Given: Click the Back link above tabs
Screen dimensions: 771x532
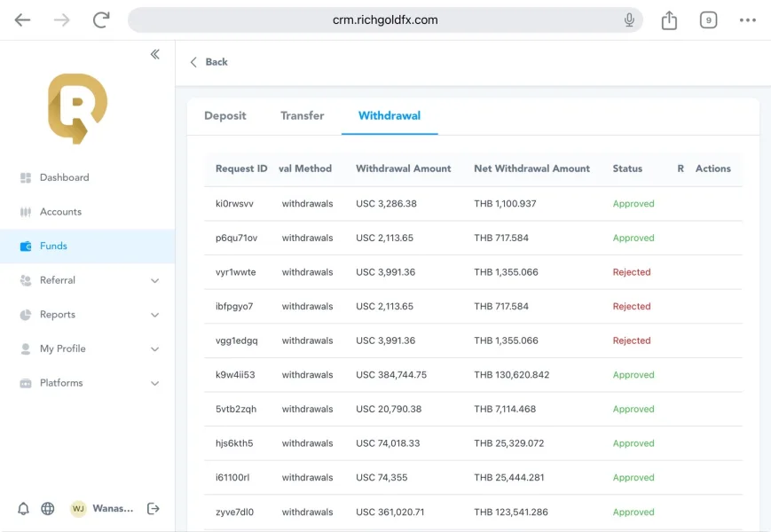Looking at the screenshot, I should pos(209,62).
